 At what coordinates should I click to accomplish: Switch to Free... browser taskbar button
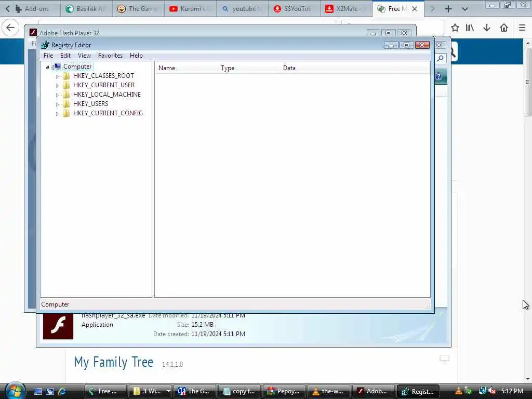[105, 391]
